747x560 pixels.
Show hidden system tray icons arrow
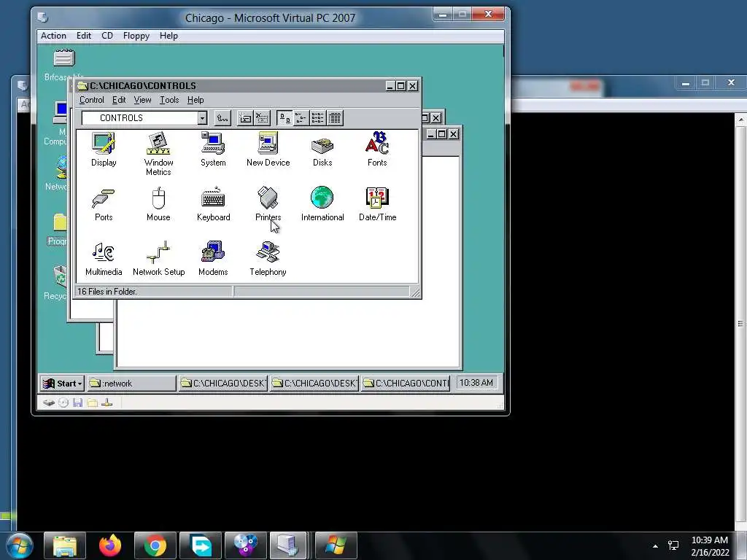(x=655, y=546)
